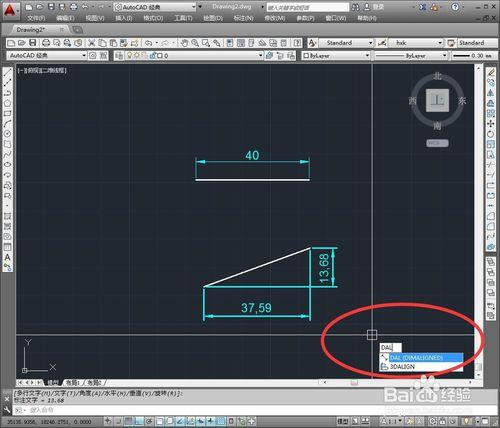Switch to the Drawing2 document tab
The width and height of the screenshot is (500, 428).
[x=31, y=30]
